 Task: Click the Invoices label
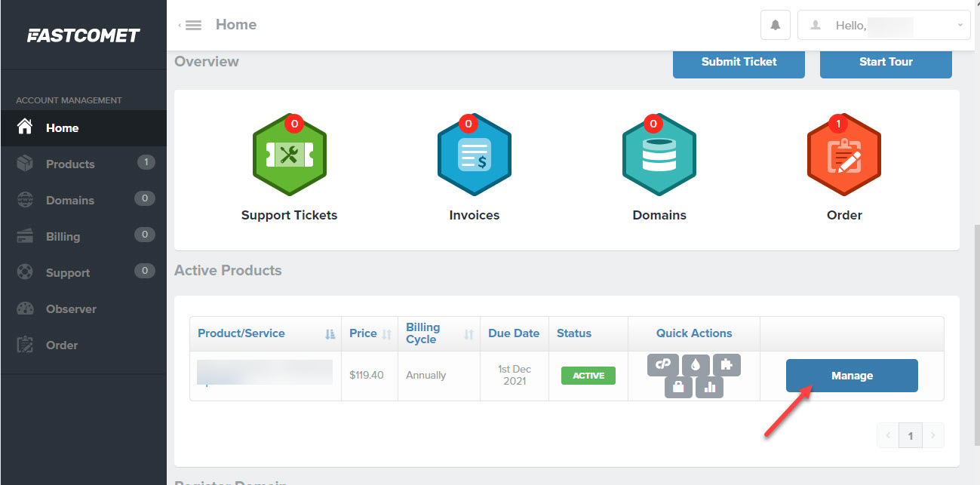click(474, 215)
